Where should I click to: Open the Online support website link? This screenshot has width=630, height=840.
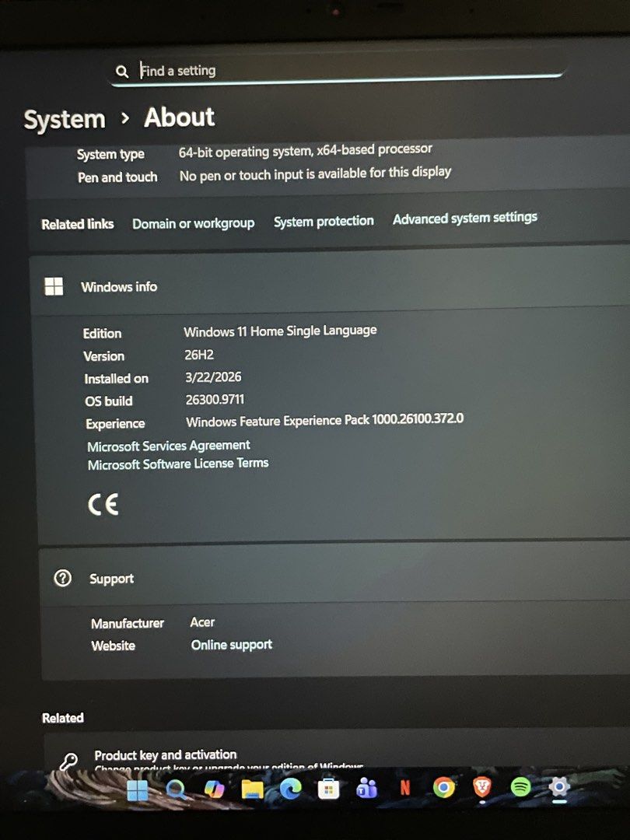point(232,645)
